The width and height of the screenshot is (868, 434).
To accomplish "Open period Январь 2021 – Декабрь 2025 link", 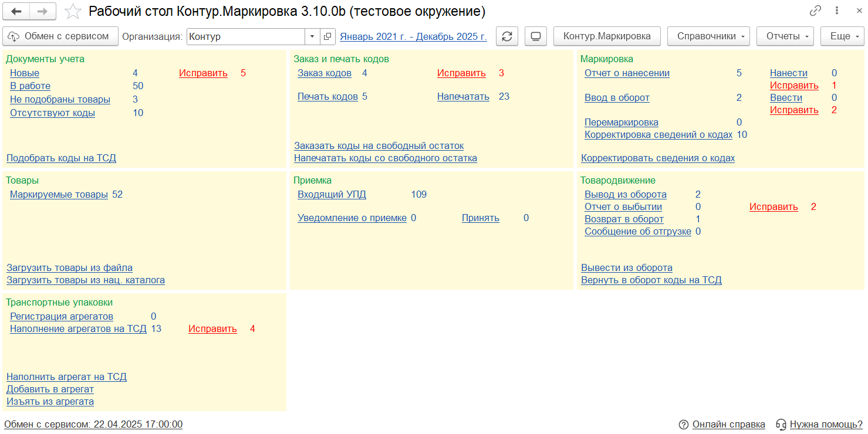I will click(x=413, y=36).
